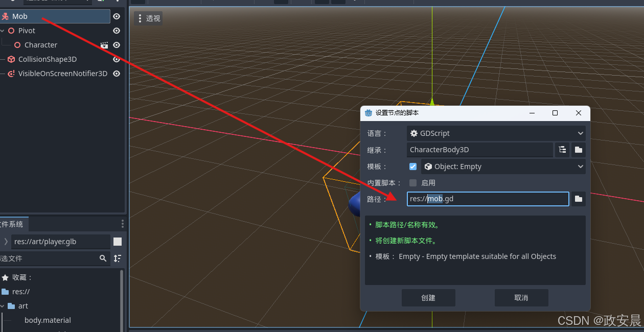
Task: Open the 透视 perspective view menu
Action: pyautogui.click(x=148, y=18)
